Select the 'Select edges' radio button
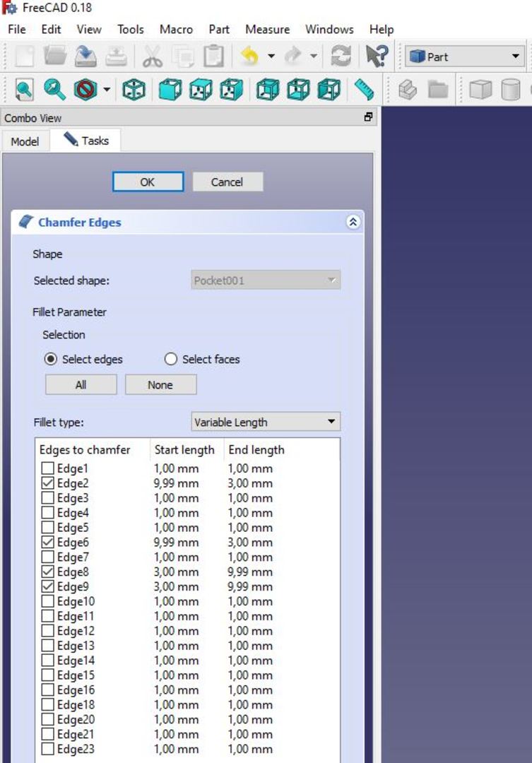The image size is (532, 763). [x=51, y=359]
